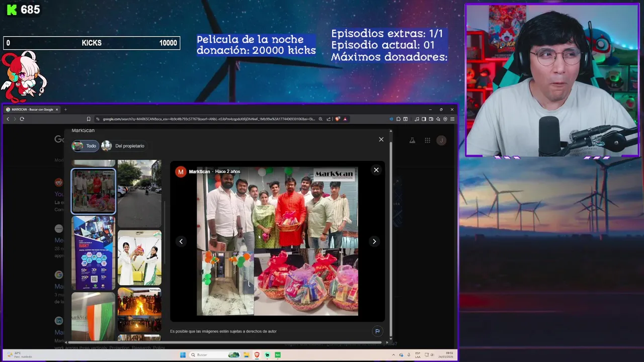This screenshot has height=362, width=644.
Task: Switch to the MARKSCAN - Buscar con Google tab
Action: [32, 109]
